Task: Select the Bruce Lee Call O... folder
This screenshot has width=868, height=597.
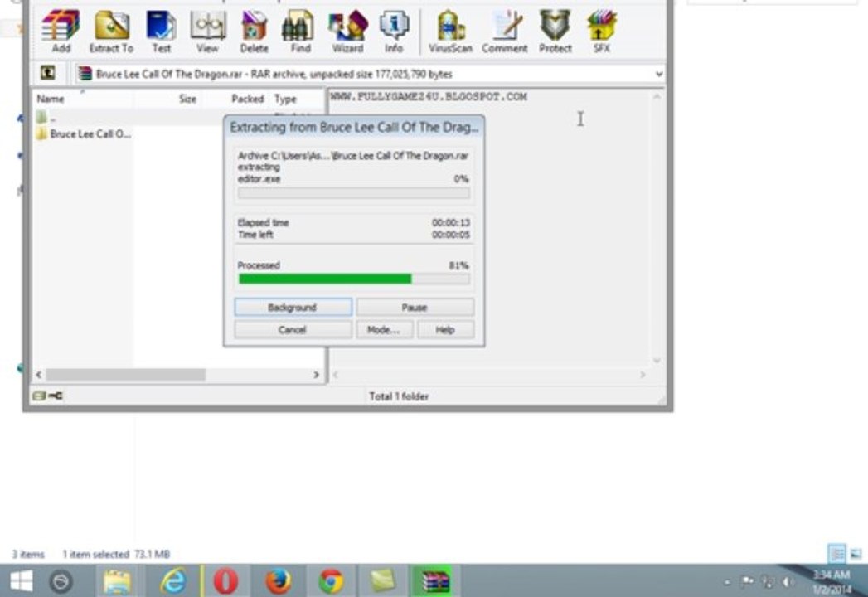Action: (84, 134)
